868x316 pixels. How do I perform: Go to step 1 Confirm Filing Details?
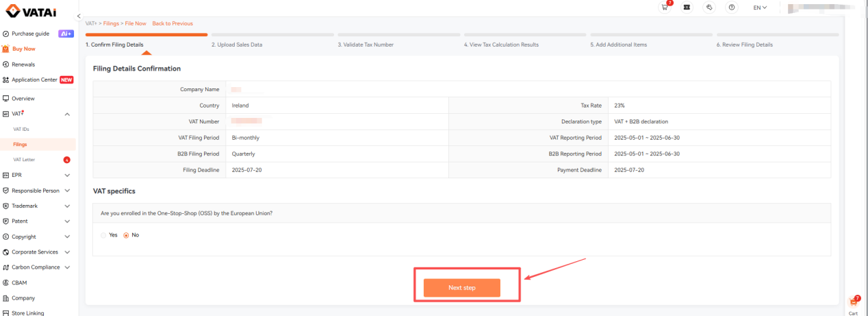(x=114, y=45)
